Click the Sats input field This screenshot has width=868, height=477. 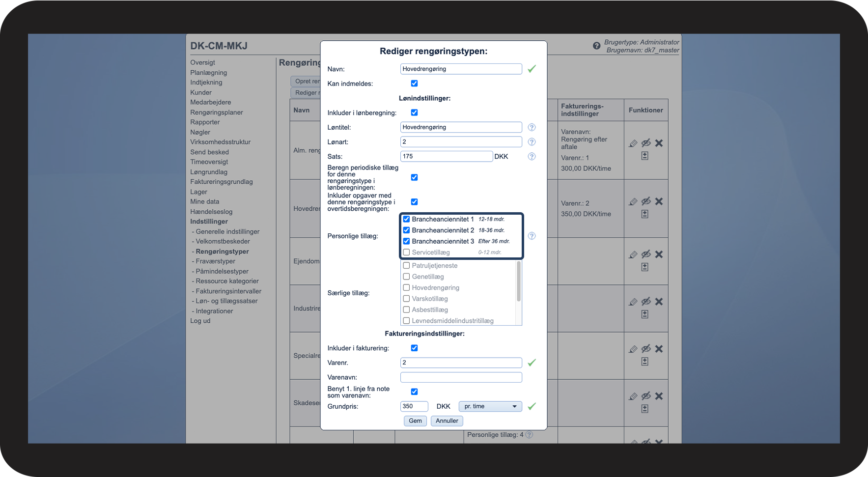(x=446, y=156)
